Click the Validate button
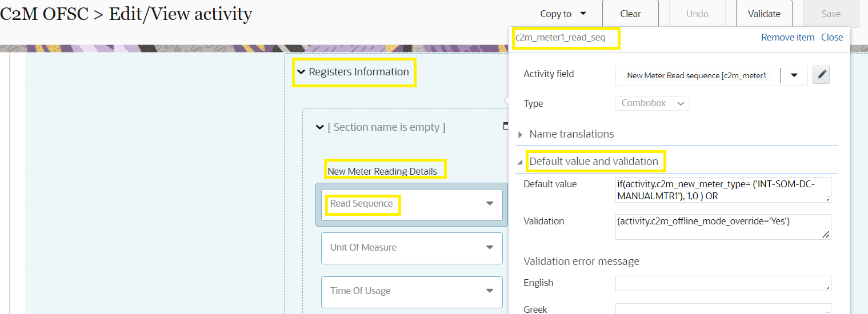The image size is (868, 314). (x=764, y=14)
